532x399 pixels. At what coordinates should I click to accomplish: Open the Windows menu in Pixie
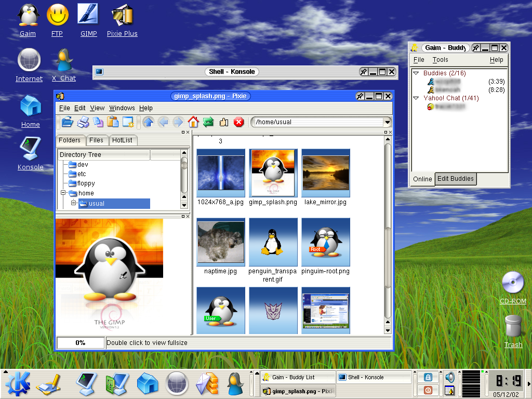122,108
